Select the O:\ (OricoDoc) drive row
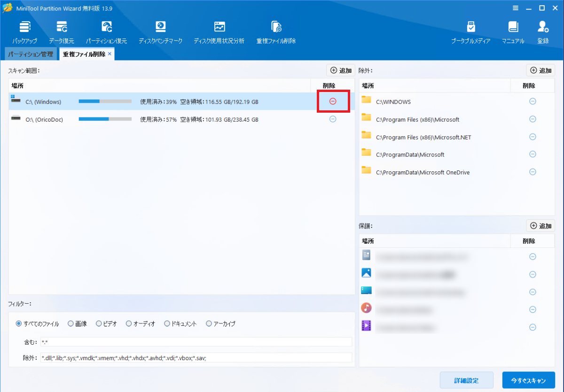The image size is (564, 392). [181, 119]
